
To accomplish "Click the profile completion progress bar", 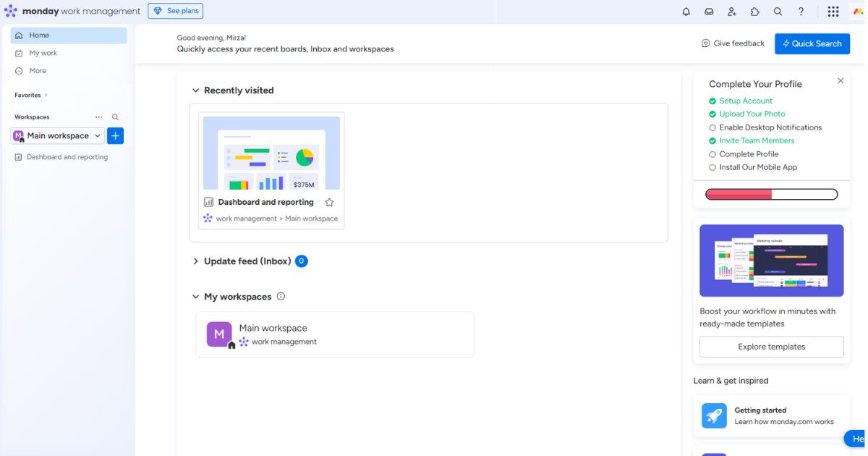I will point(771,194).
